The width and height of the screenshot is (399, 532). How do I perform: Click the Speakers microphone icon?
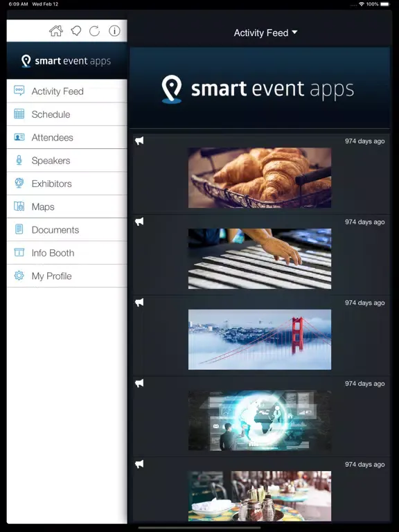tap(19, 160)
